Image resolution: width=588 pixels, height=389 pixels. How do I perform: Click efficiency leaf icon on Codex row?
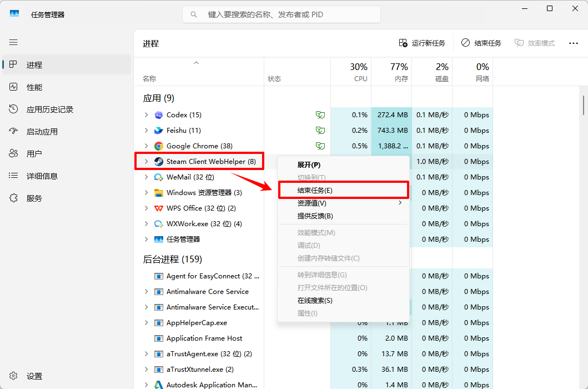[320, 115]
